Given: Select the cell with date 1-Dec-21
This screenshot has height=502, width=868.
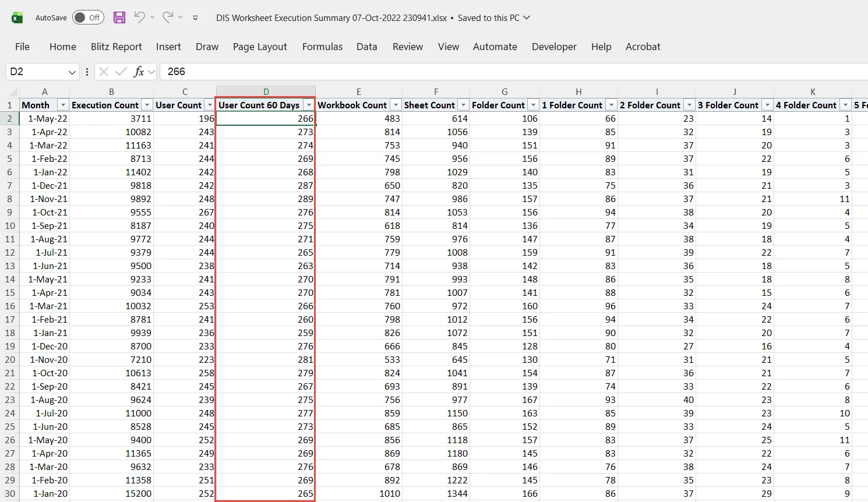Looking at the screenshot, I should pos(44,186).
